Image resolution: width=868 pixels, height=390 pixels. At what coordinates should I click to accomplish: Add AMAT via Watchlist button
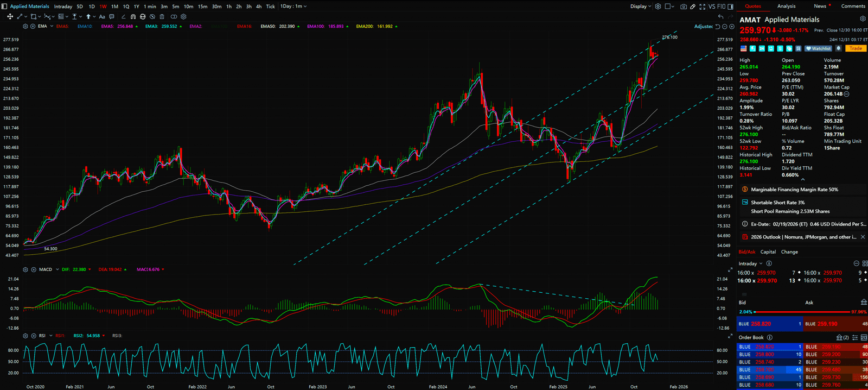pyautogui.click(x=818, y=48)
